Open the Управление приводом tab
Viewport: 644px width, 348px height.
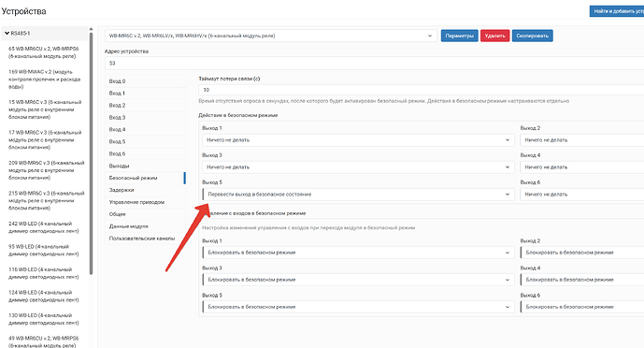(145, 202)
